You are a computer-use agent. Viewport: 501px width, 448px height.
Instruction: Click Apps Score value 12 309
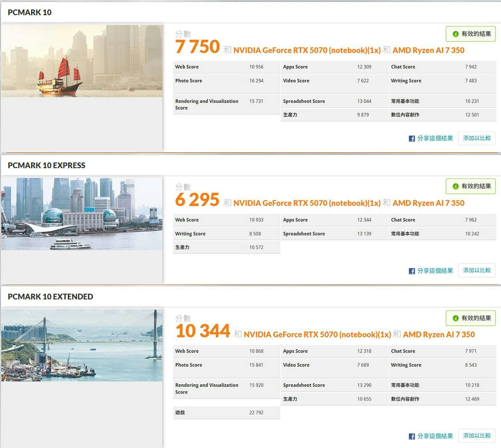(364, 67)
